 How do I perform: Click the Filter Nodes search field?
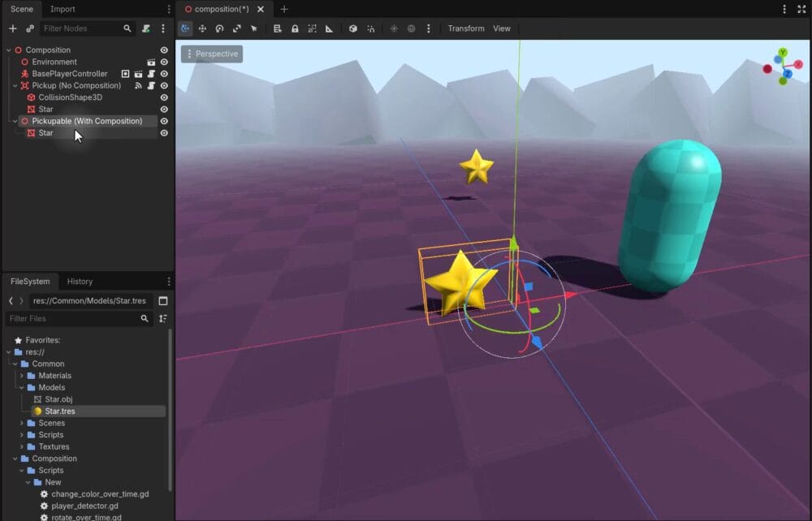(88, 28)
